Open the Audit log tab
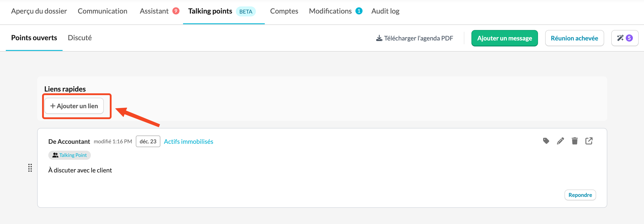644x224 pixels. coord(385,11)
